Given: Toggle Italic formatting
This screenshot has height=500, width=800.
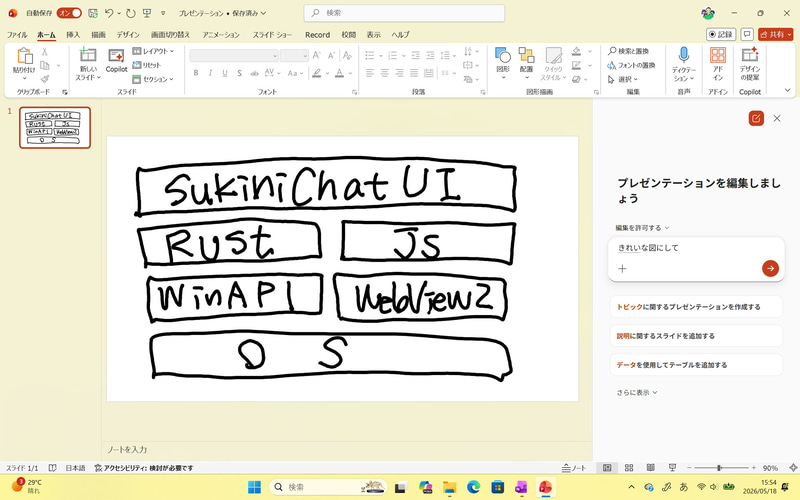Looking at the screenshot, I should point(210,73).
